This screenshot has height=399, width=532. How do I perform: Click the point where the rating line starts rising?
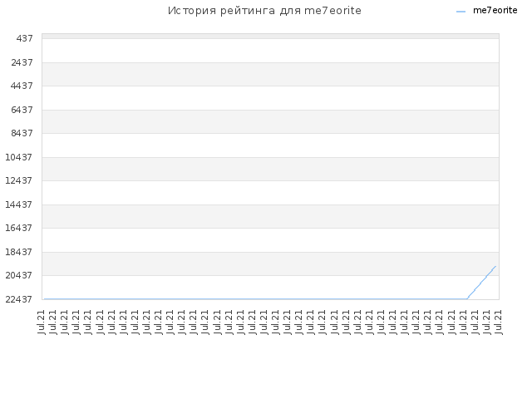point(467,298)
